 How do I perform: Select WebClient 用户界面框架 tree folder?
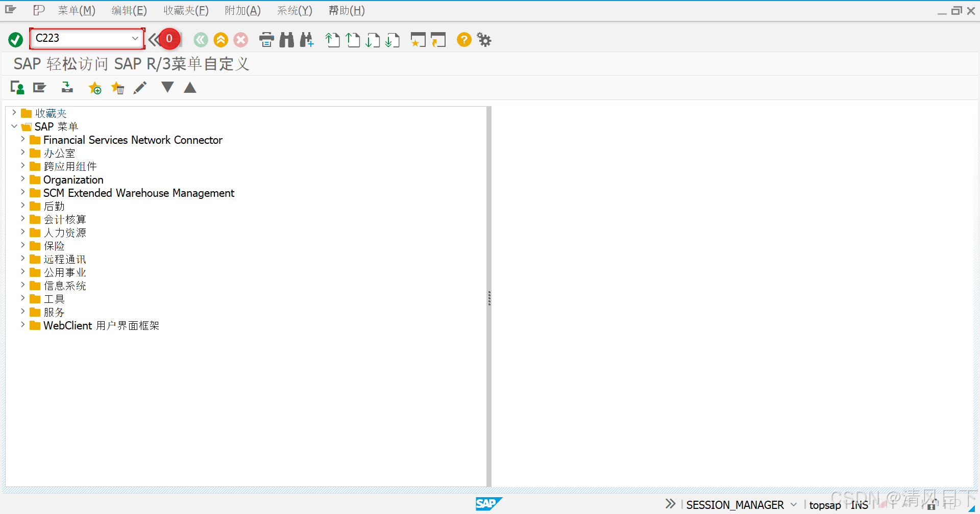click(x=101, y=325)
